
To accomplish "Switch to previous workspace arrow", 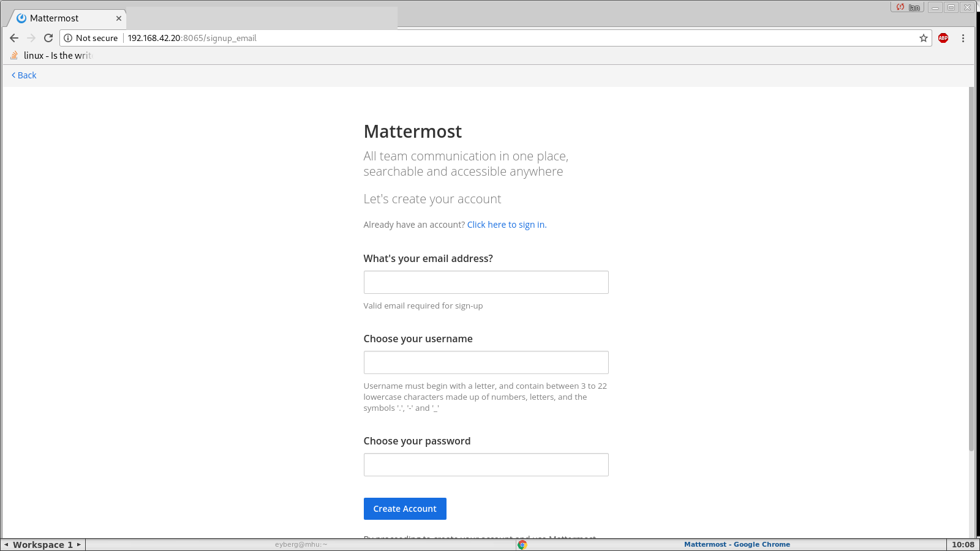I will click(x=6, y=544).
